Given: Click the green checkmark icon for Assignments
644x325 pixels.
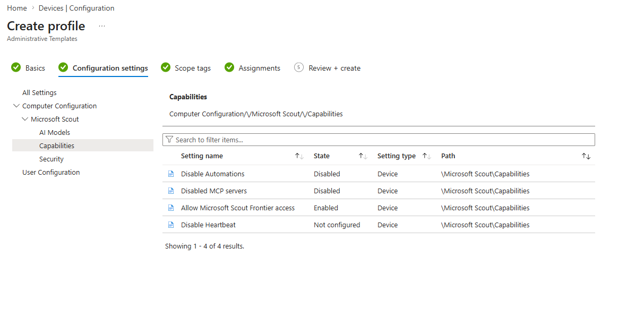Looking at the screenshot, I should [229, 67].
